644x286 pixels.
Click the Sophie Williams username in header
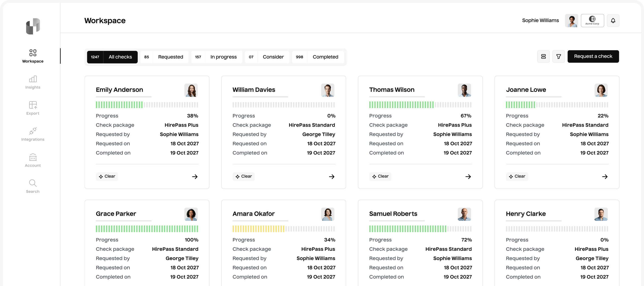tap(541, 21)
